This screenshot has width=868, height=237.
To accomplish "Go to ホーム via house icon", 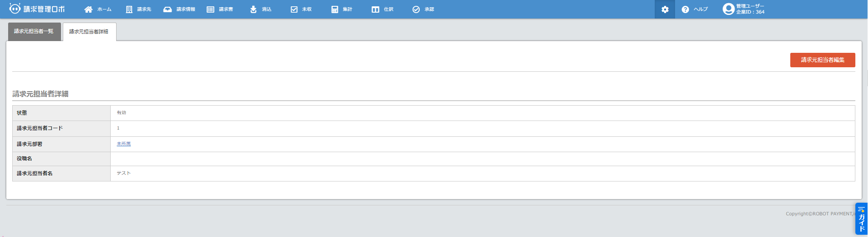I will pyautogui.click(x=89, y=9).
